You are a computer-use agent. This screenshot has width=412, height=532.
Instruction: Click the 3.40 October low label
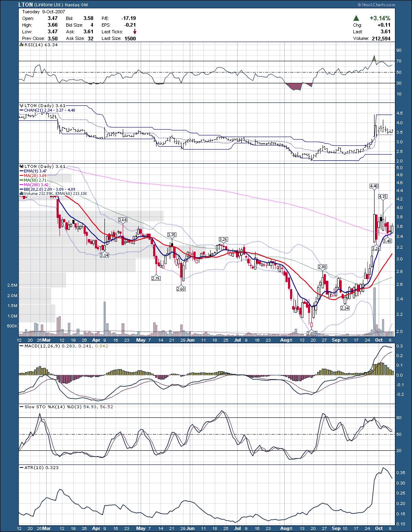pos(387,240)
